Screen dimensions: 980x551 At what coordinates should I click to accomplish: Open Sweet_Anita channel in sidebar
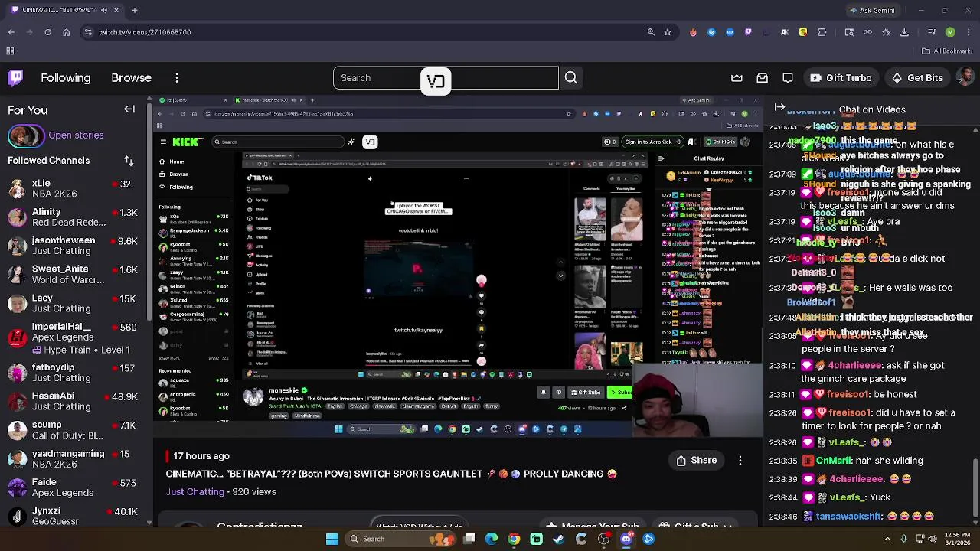coord(74,274)
